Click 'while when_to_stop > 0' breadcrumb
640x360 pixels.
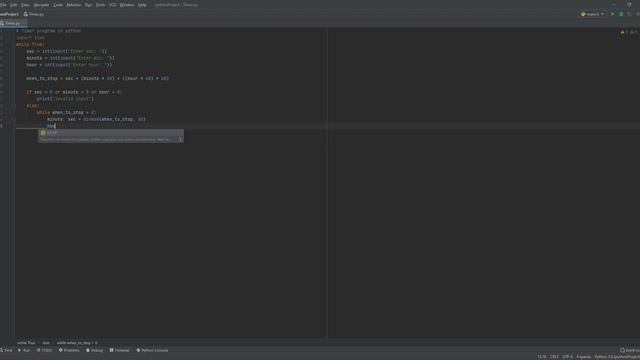(77, 343)
